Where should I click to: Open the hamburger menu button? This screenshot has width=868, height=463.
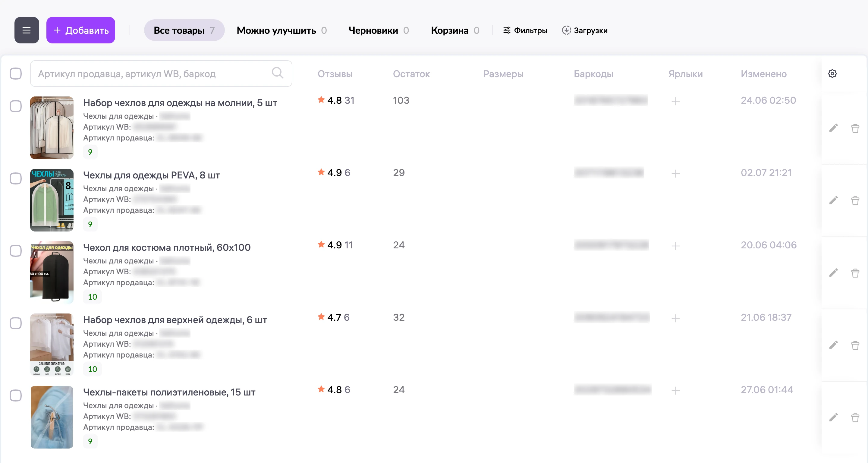[x=27, y=30]
